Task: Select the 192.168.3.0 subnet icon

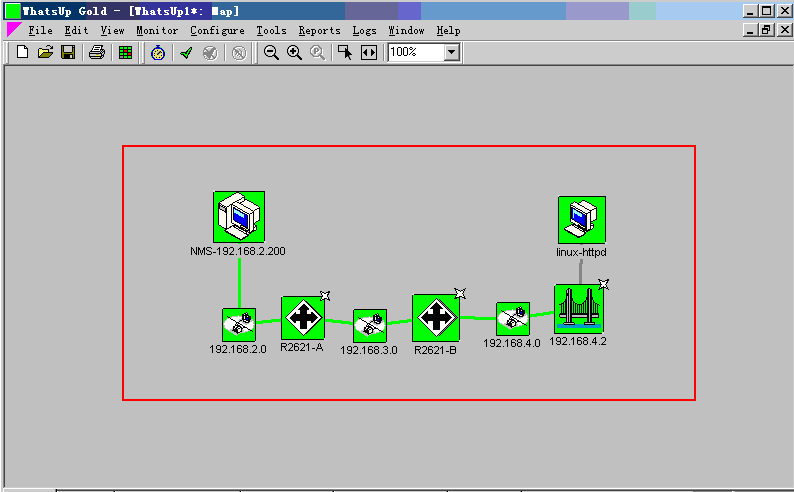Action: [370, 325]
